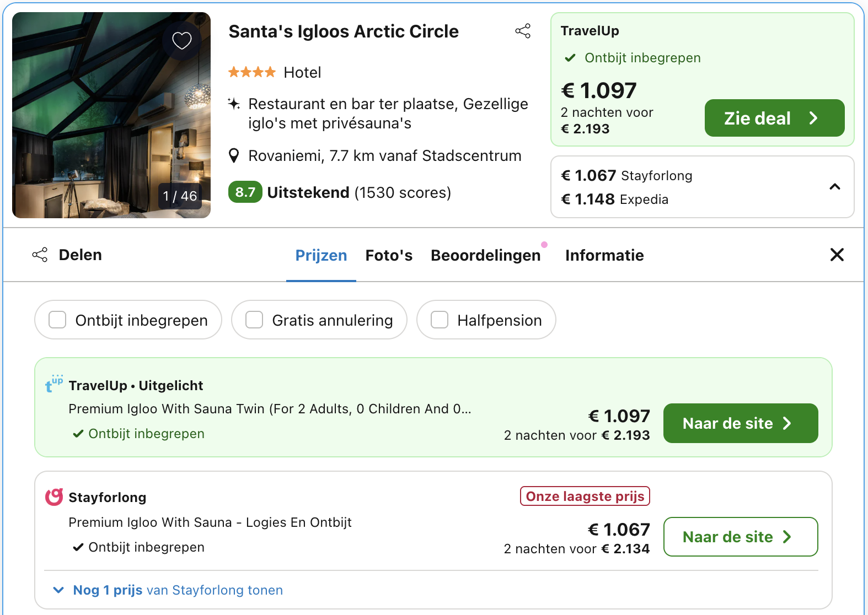
Task: Click Stayforlong's Naar de site button
Action: pos(740,537)
